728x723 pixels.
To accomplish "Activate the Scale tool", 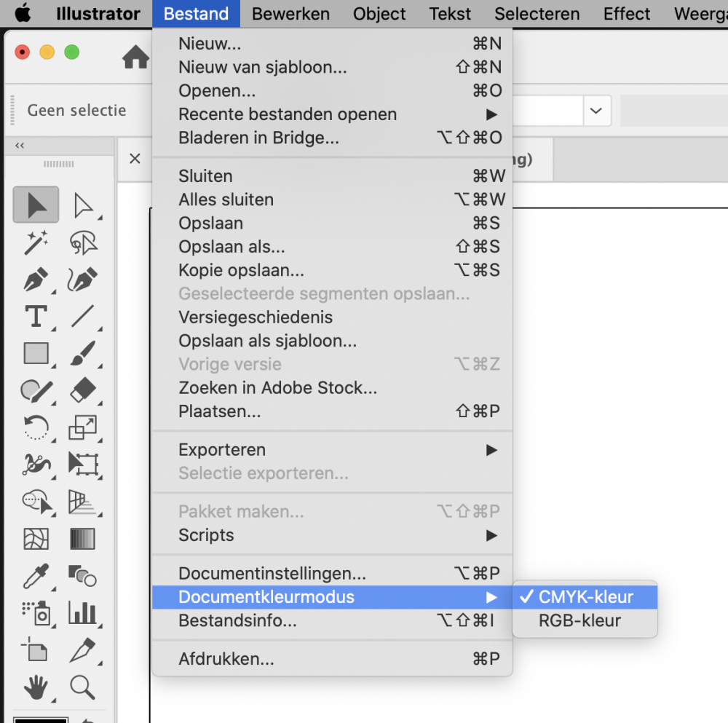I will point(83,427).
